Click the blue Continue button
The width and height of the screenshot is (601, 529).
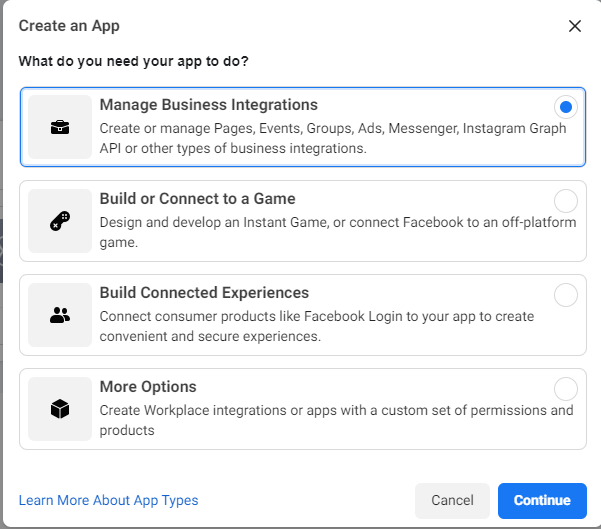click(x=542, y=500)
